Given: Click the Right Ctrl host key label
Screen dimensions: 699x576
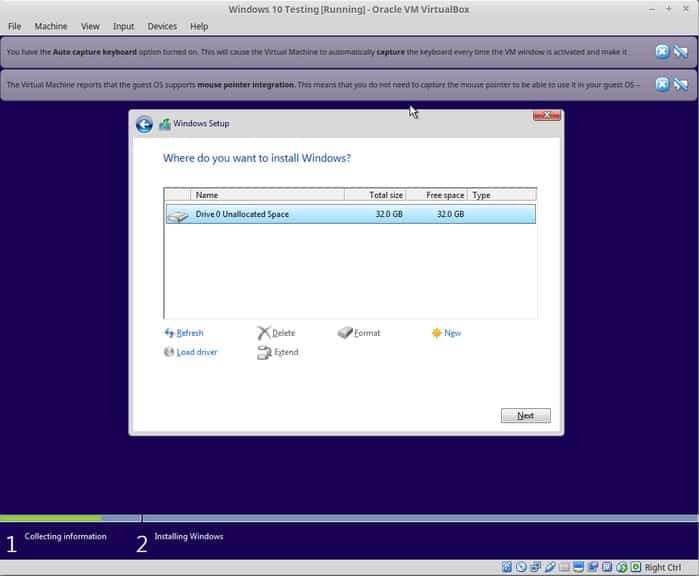Looking at the screenshot, I should click(x=663, y=568).
